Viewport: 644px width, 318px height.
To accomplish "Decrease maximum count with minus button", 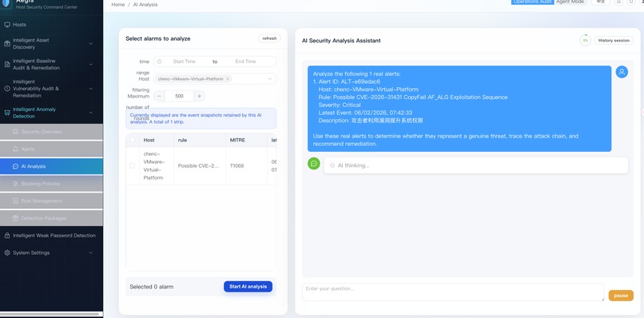I will tap(159, 96).
